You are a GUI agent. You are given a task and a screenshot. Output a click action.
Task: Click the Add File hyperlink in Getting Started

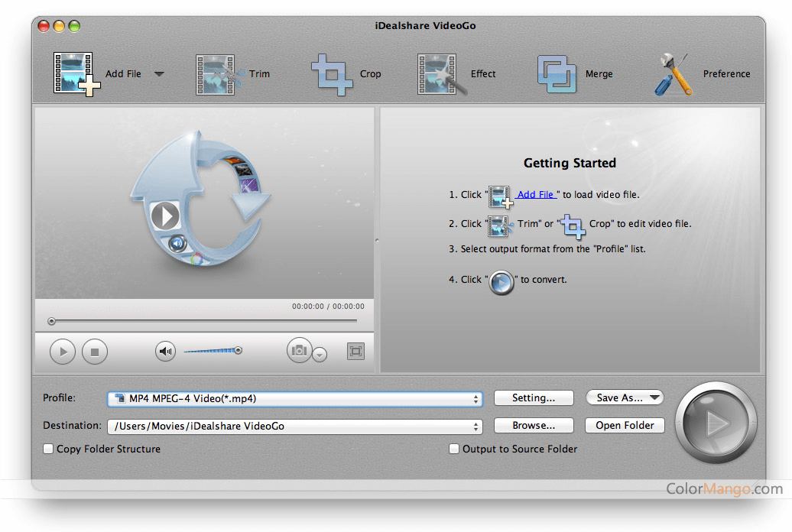click(x=535, y=195)
